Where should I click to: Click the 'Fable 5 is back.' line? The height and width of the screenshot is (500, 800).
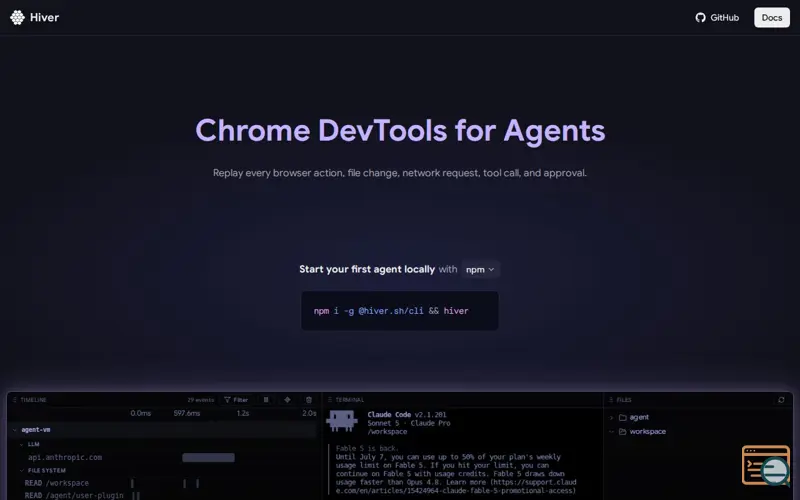point(367,448)
